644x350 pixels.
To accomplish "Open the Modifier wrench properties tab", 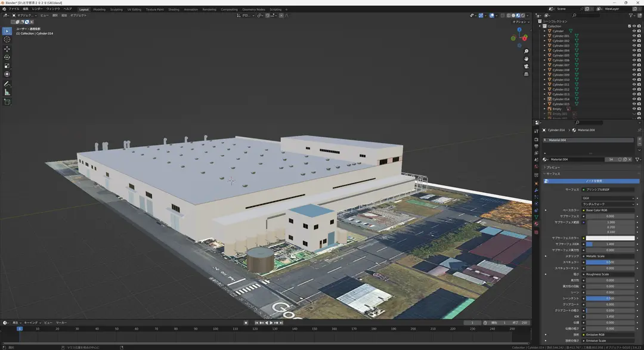I will pyautogui.click(x=536, y=190).
